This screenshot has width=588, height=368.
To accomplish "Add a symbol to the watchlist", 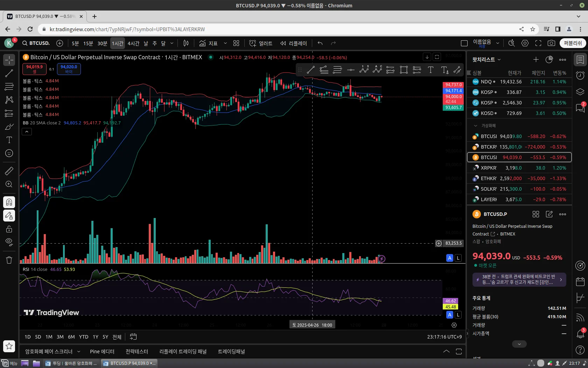I will [536, 60].
